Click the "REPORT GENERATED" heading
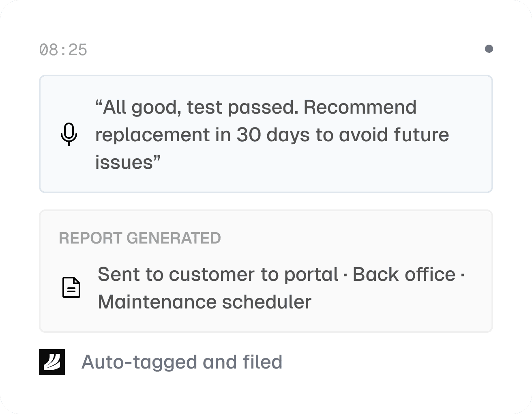The width and height of the screenshot is (532, 414). pyautogui.click(x=140, y=238)
